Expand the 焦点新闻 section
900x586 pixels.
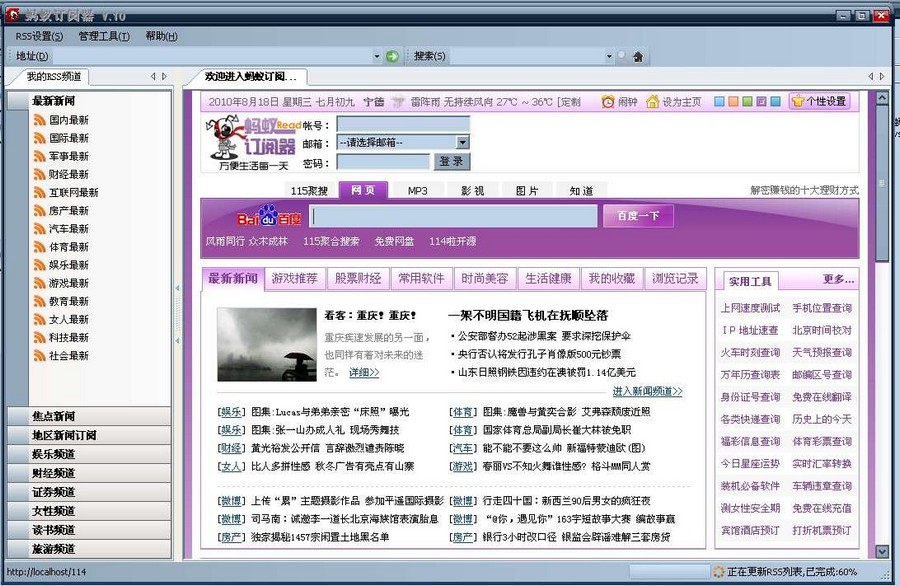90,416
